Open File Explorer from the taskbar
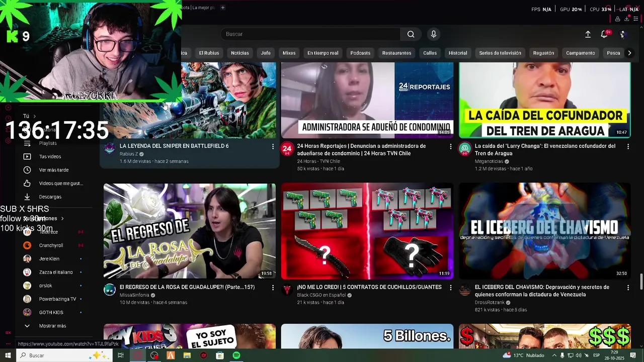The image size is (644, 362). pos(187,355)
